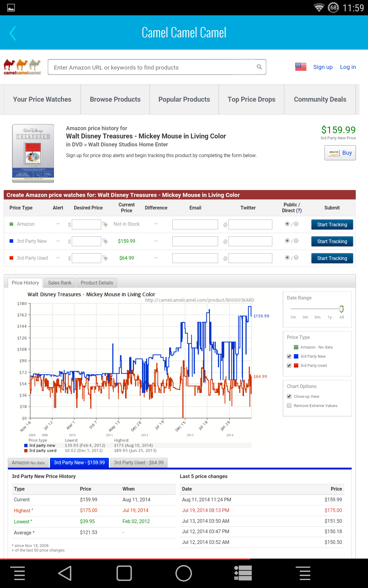368x588 pixels.
Task: Open Your Price Watches menu
Action: click(42, 100)
